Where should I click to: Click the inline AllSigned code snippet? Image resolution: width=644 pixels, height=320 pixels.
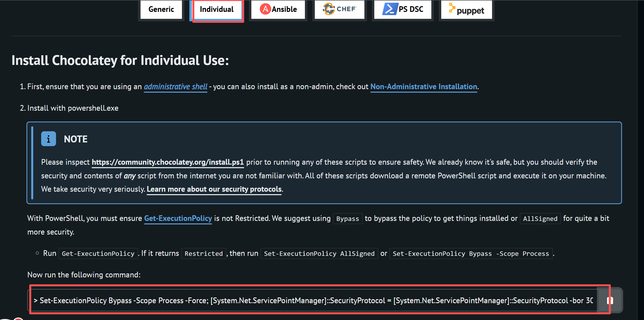click(540, 219)
